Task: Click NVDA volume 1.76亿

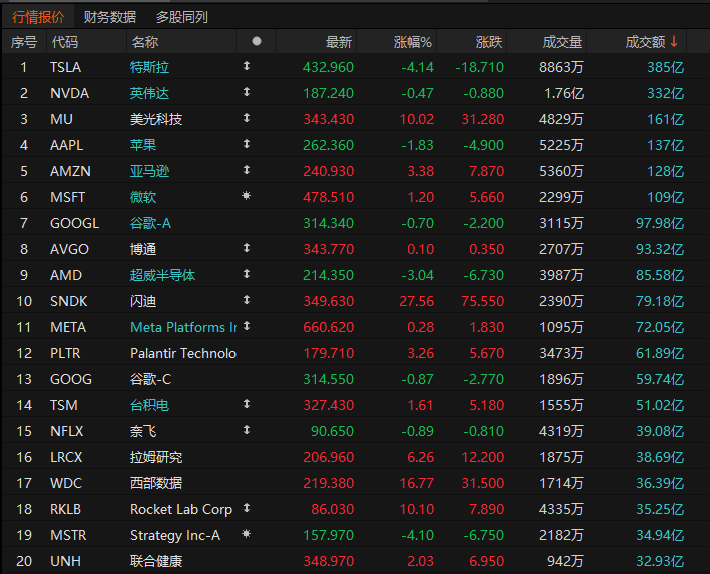Action: 564,93
